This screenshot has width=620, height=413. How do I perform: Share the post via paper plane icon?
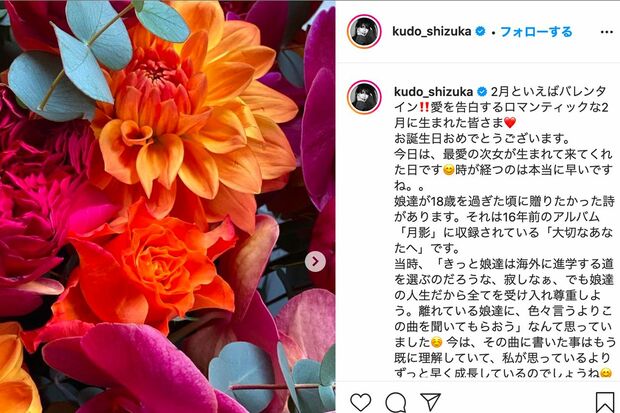coord(431,402)
